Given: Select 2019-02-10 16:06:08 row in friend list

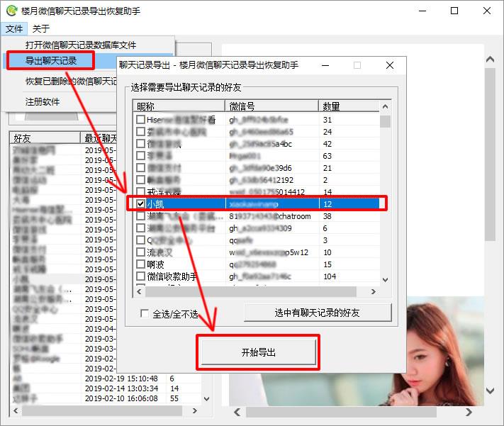Looking at the screenshot, I should 106,398.
